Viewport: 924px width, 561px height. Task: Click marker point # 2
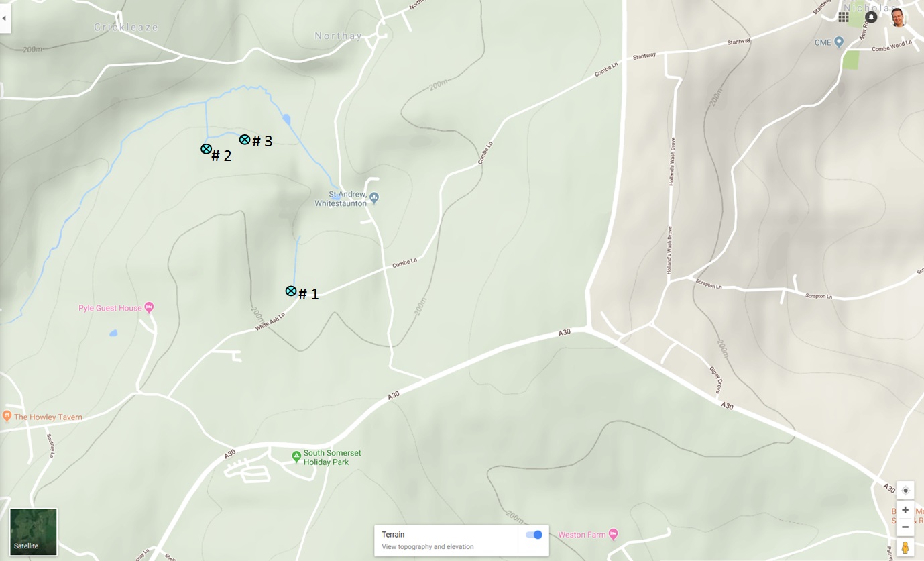(206, 149)
